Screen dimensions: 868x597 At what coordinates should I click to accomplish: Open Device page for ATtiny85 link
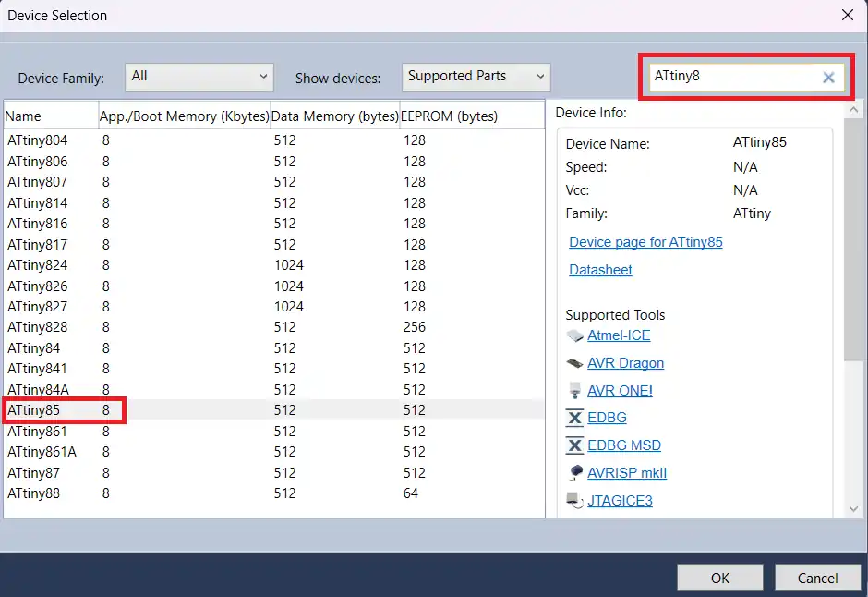click(x=645, y=242)
